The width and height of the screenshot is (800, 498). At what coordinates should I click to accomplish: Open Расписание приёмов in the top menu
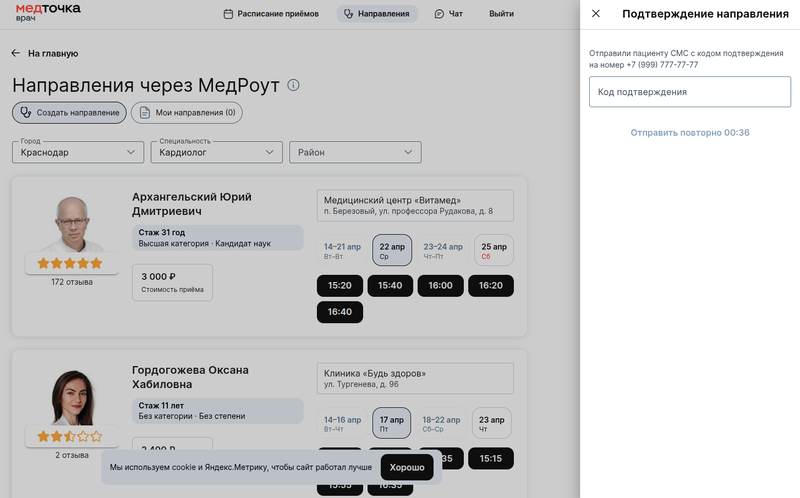[x=271, y=14]
